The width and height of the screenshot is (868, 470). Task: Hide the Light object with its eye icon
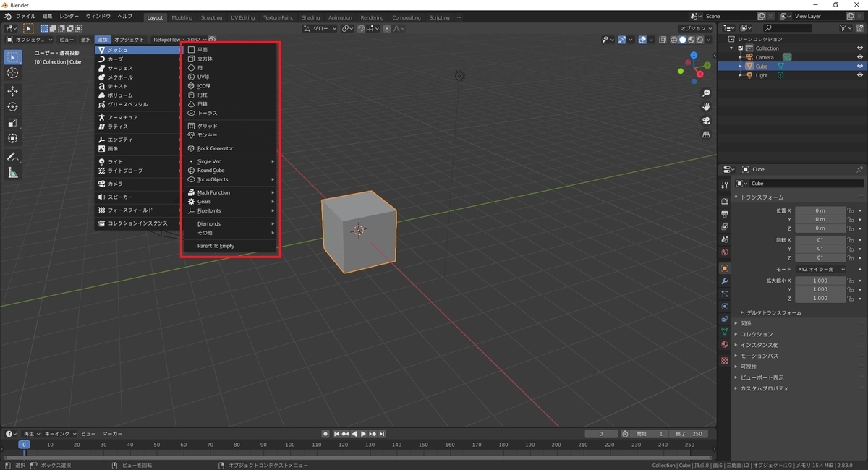click(860, 75)
